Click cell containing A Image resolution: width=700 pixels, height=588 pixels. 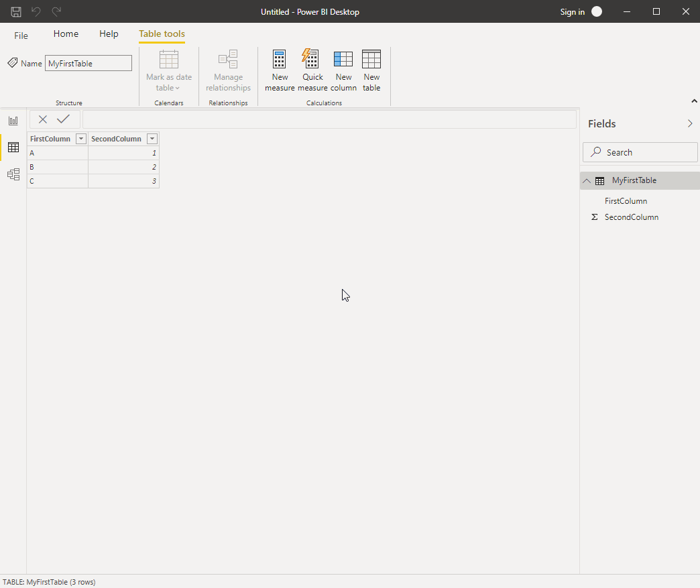(58, 153)
